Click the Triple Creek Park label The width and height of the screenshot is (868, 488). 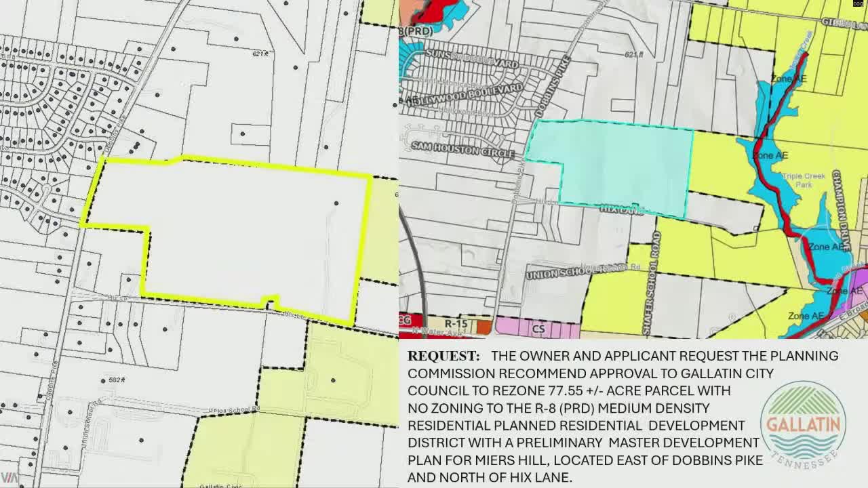[x=804, y=178]
